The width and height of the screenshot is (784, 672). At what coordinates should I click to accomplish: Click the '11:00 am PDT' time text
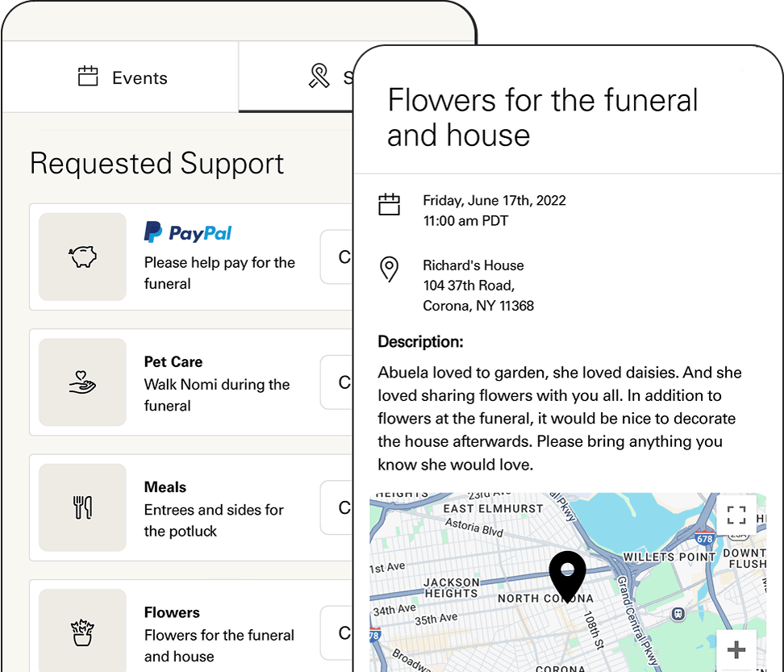(x=465, y=221)
